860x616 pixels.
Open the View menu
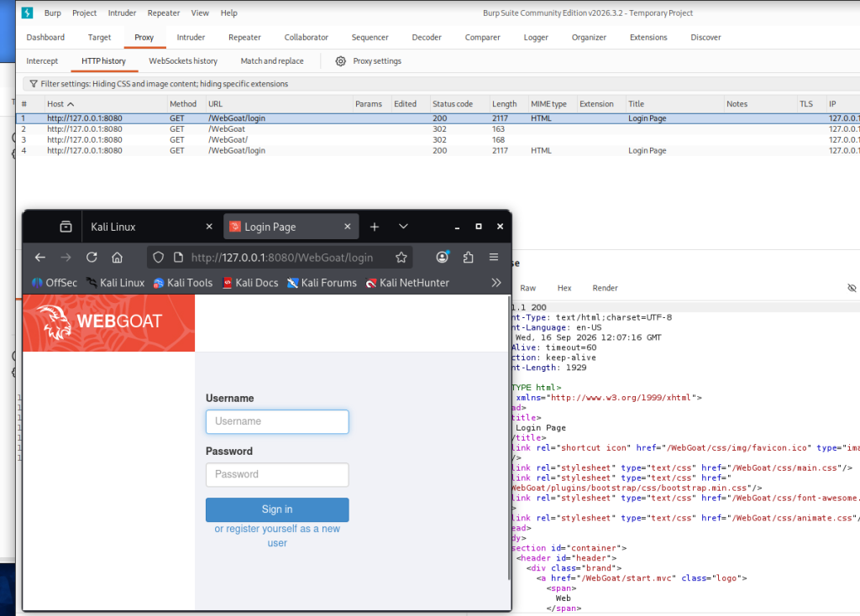(200, 13)
